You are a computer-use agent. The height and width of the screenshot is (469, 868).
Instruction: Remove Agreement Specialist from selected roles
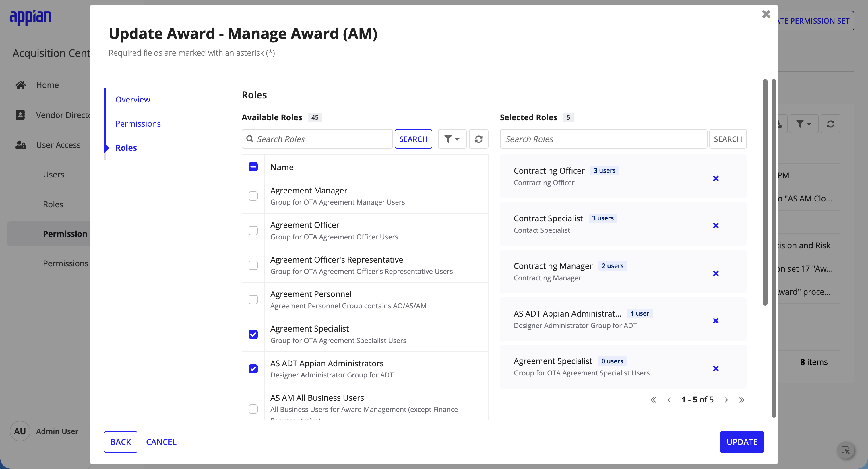coord(716,369)
